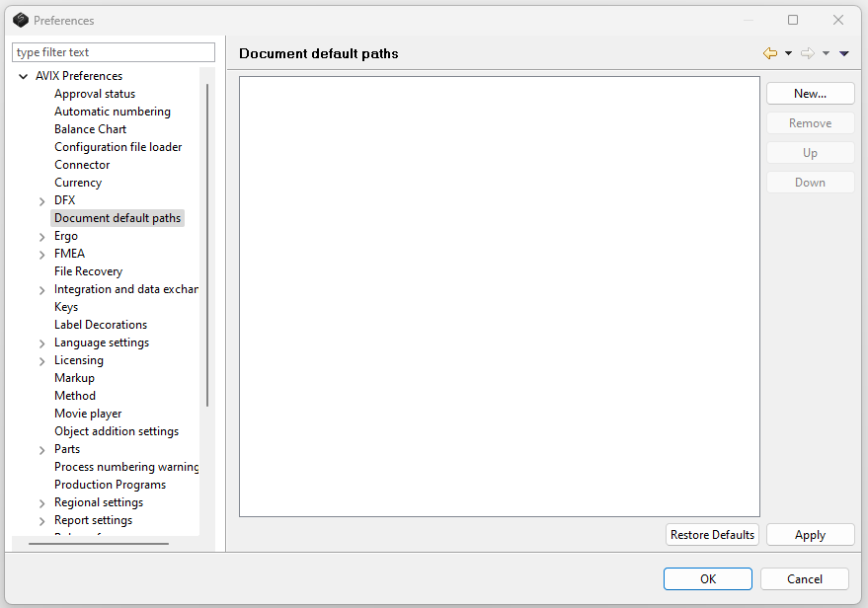Expand the Report settings node
868x608 pixels.
pos(41,521)
